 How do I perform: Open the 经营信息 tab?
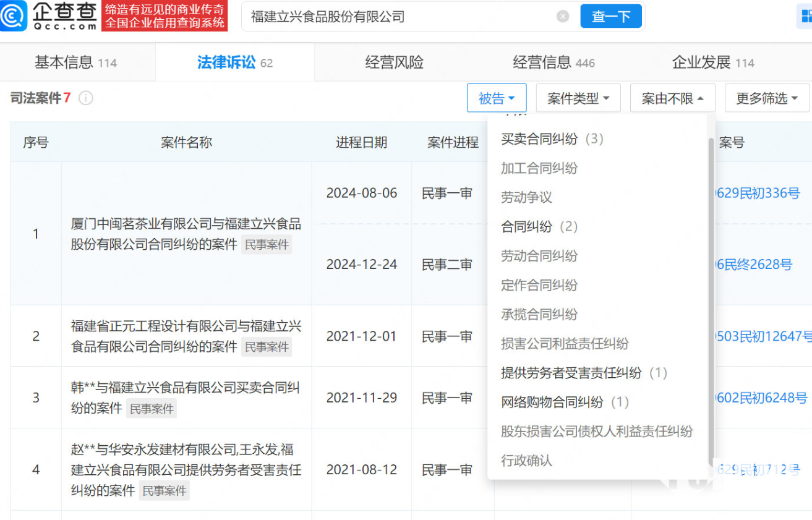(553, 62)
